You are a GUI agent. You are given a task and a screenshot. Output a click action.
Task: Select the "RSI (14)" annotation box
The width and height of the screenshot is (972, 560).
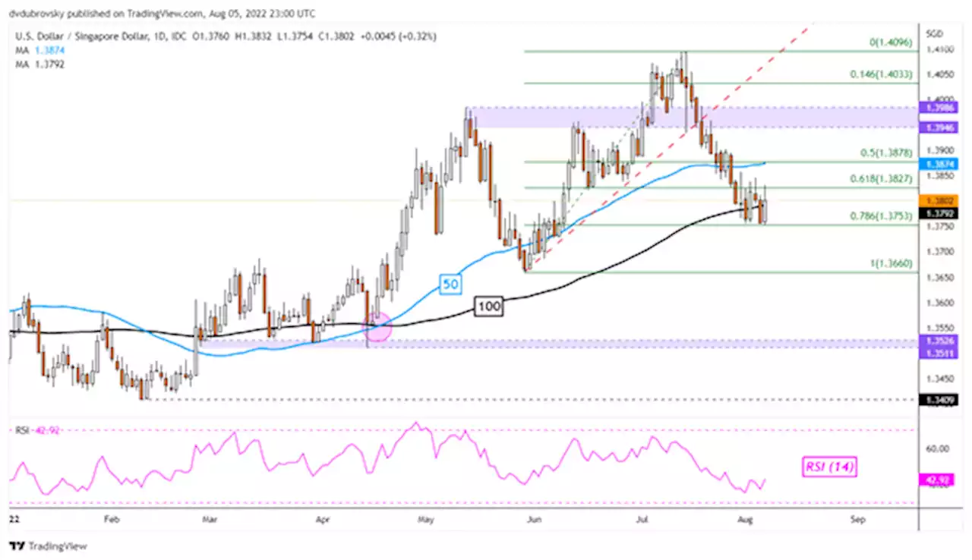(828, 467)
